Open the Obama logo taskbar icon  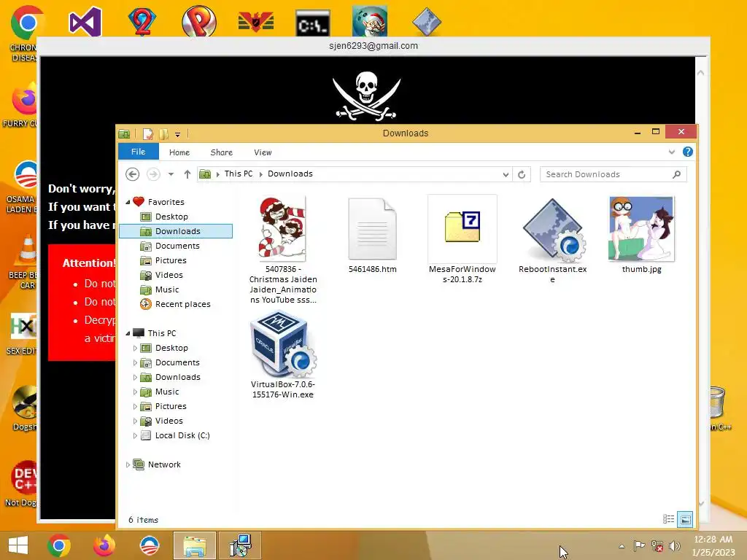pyautogui.click(x=149, y=545)
